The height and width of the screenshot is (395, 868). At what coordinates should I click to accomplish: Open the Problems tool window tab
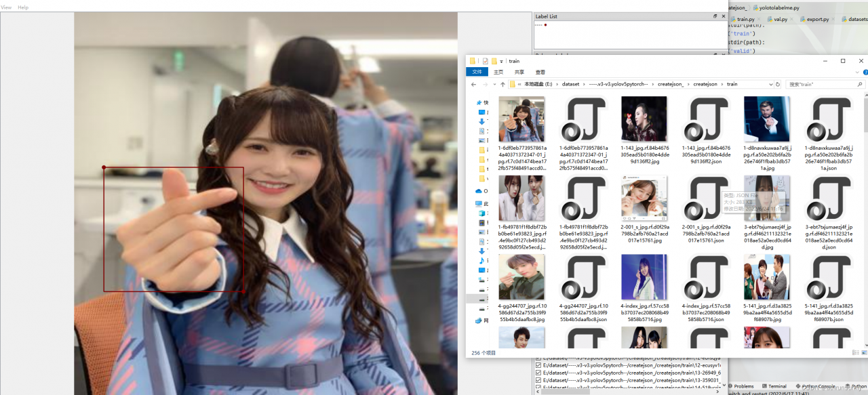pos(741,386)
